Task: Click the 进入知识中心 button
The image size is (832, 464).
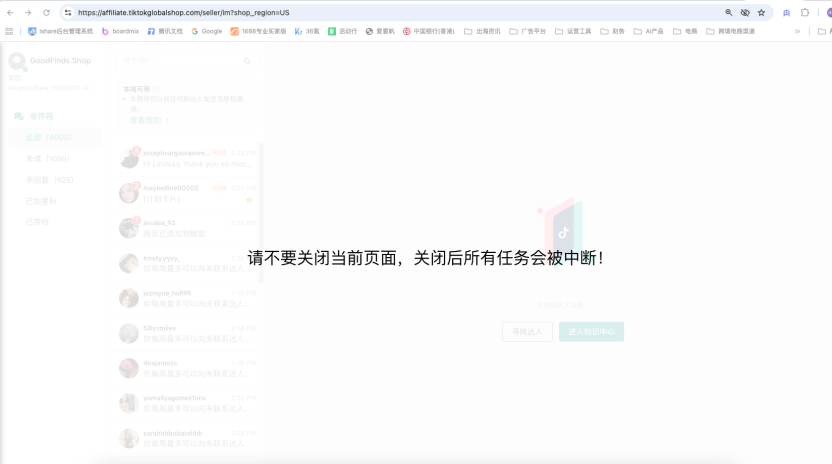Action: pos(591,332)
